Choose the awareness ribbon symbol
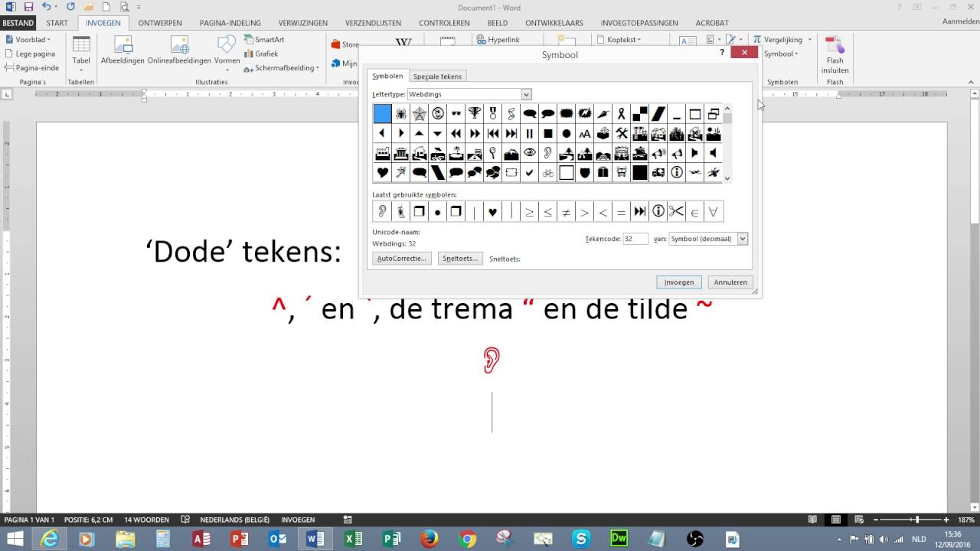Viewport: 980px width, 551px height. [x=622, y=114]
